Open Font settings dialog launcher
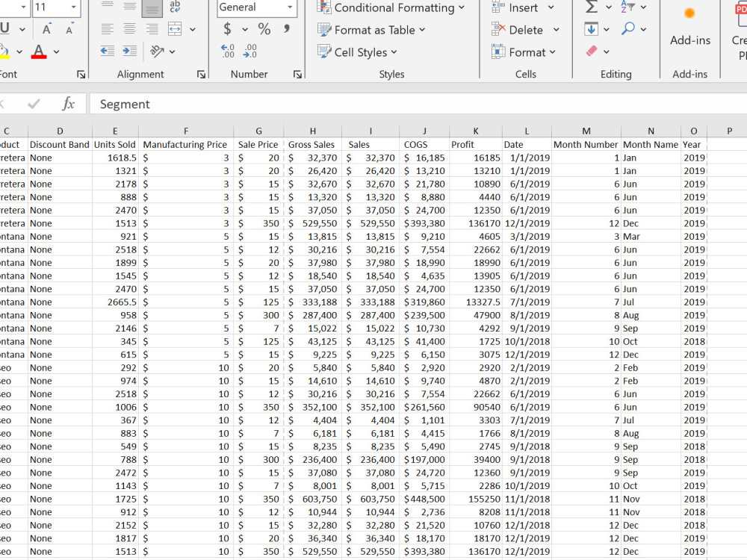The width and height of the screenshot is (747, 560). pyautogui.click(x=81, y=74)
